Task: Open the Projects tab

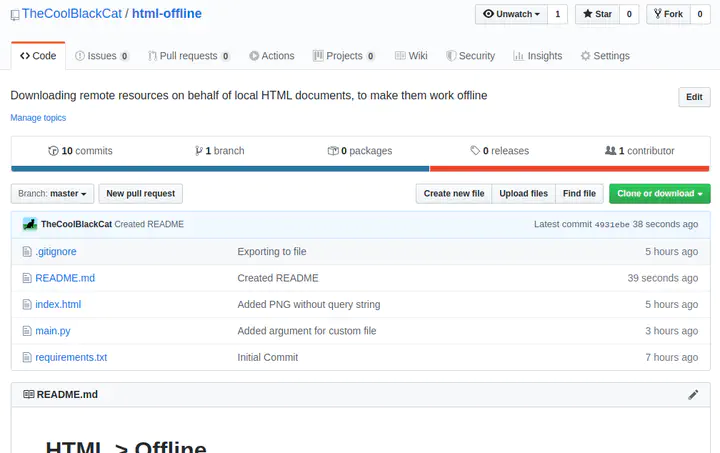Action: click(x=344, y=56)
